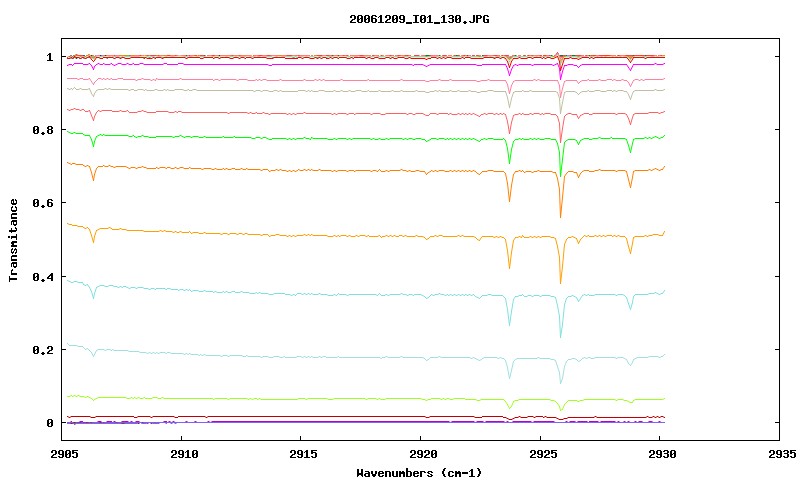Click the x-axis tick label 2930
This screenshot has height=480, width=800.
[x=662, y=454]
